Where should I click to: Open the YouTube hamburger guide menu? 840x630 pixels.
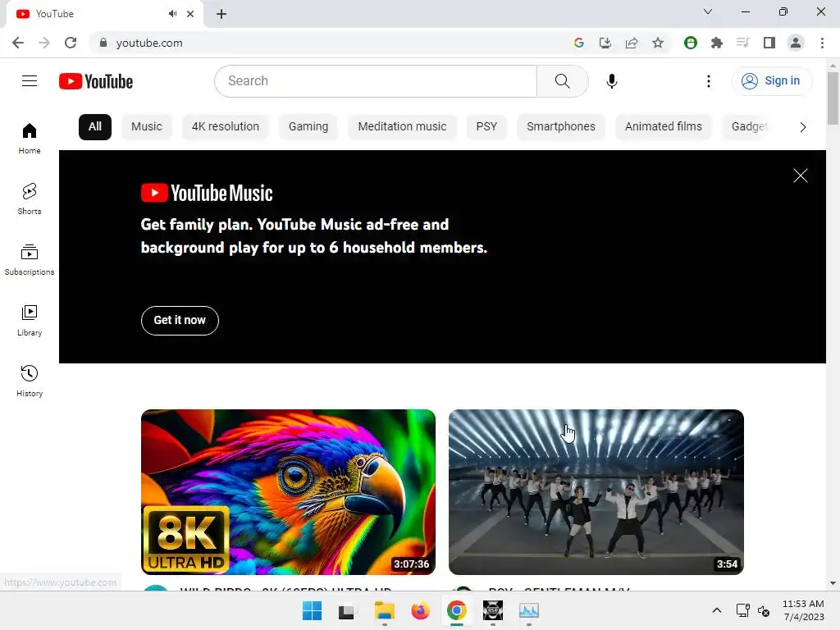point(30,81)
